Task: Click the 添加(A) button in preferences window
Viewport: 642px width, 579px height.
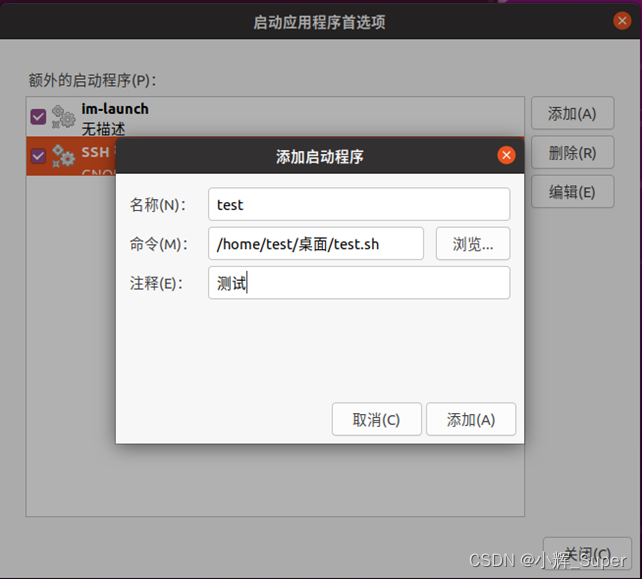Action: click(572, 113)
